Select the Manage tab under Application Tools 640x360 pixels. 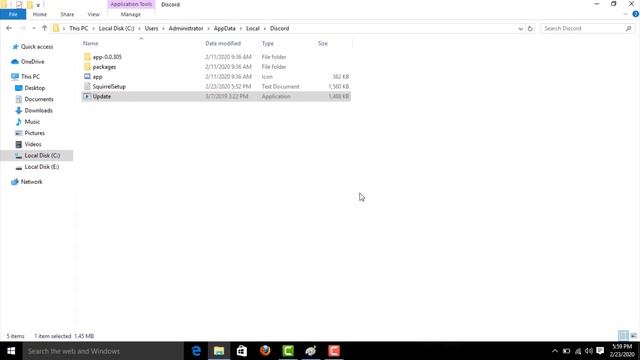click(131, 14)
